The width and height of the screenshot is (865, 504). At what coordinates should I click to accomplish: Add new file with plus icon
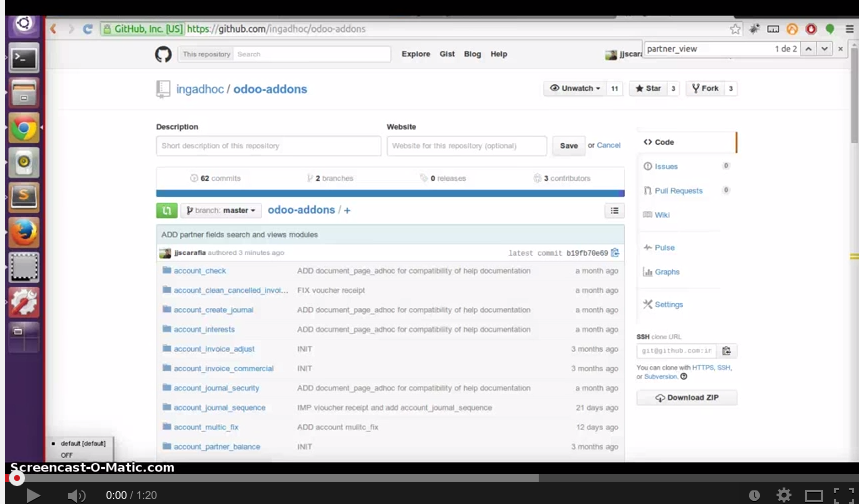pyautogui.click(x=347, y=210)
